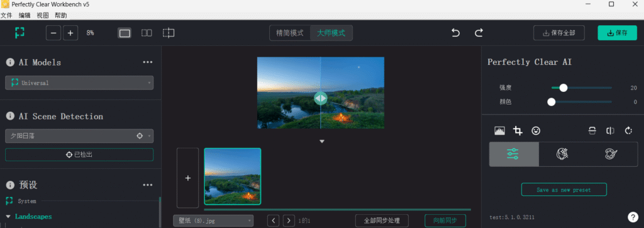The image size is (644, 228).
Task: Click the System preset label
Action: click(x=26, y=202)
